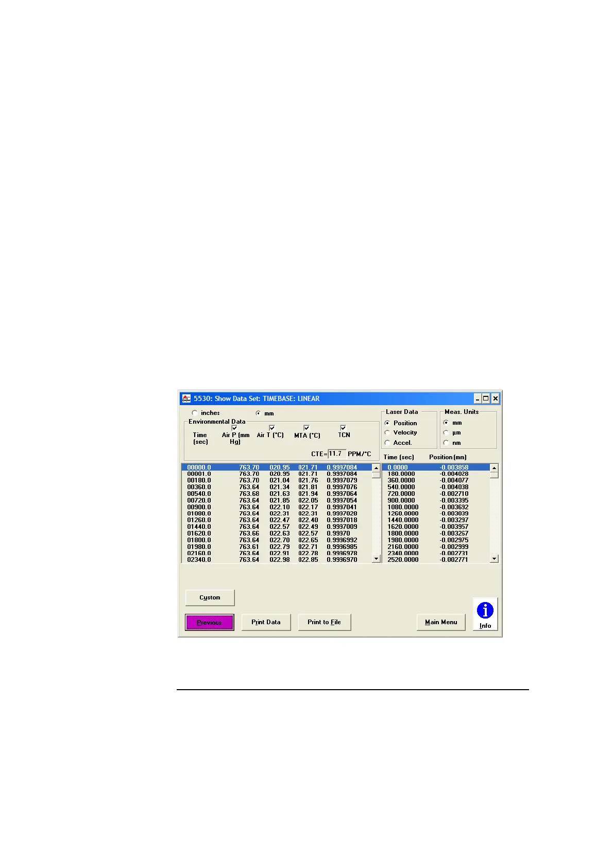Return to Main Menu button
Image resolution: width=613 pixels, height=868 pixels.
click(x=441, y=622)
